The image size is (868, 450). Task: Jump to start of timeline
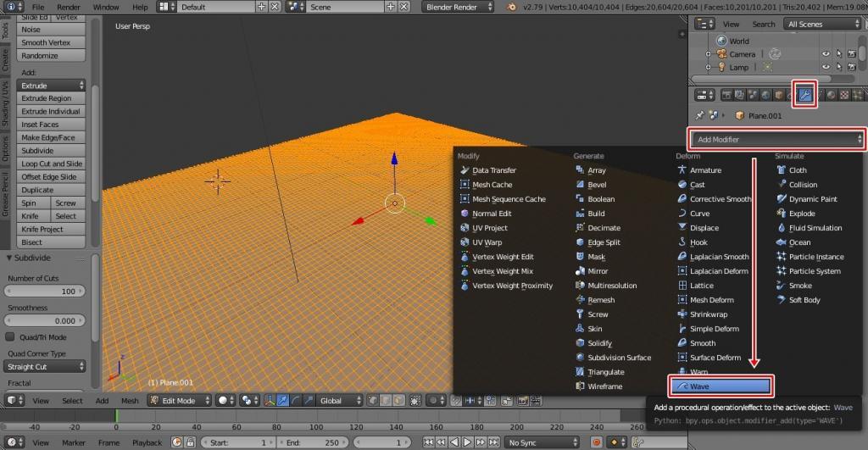point(428,442)
